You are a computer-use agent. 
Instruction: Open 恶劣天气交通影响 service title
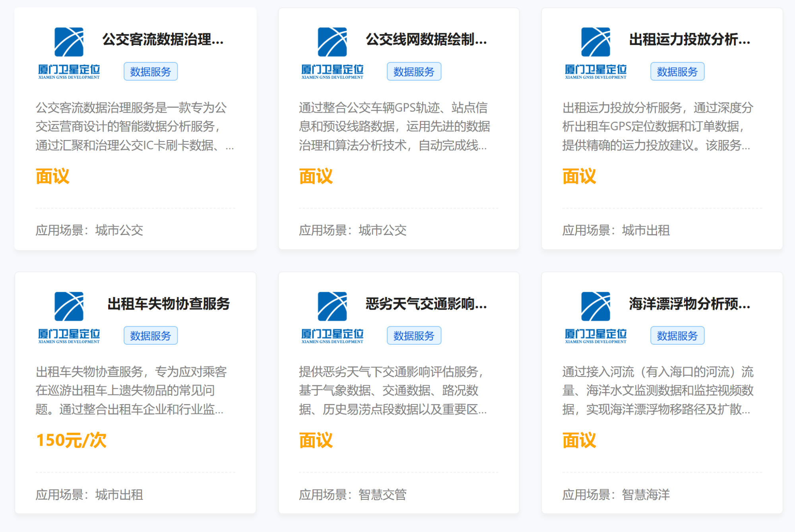[426, 304]
